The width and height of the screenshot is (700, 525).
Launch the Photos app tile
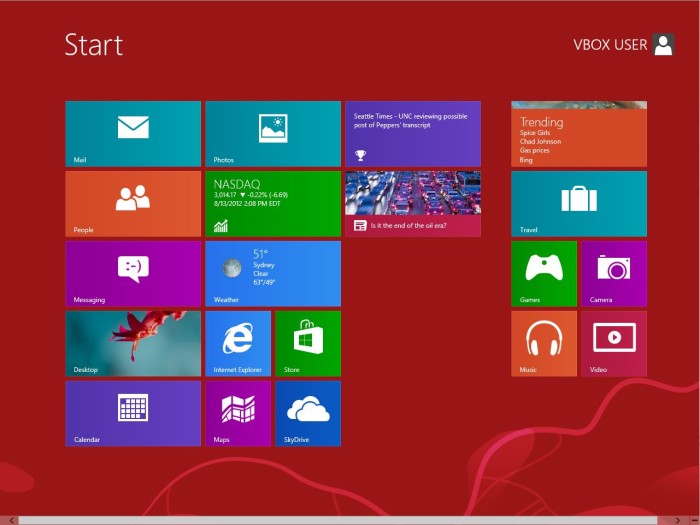(x=273, y=134)
